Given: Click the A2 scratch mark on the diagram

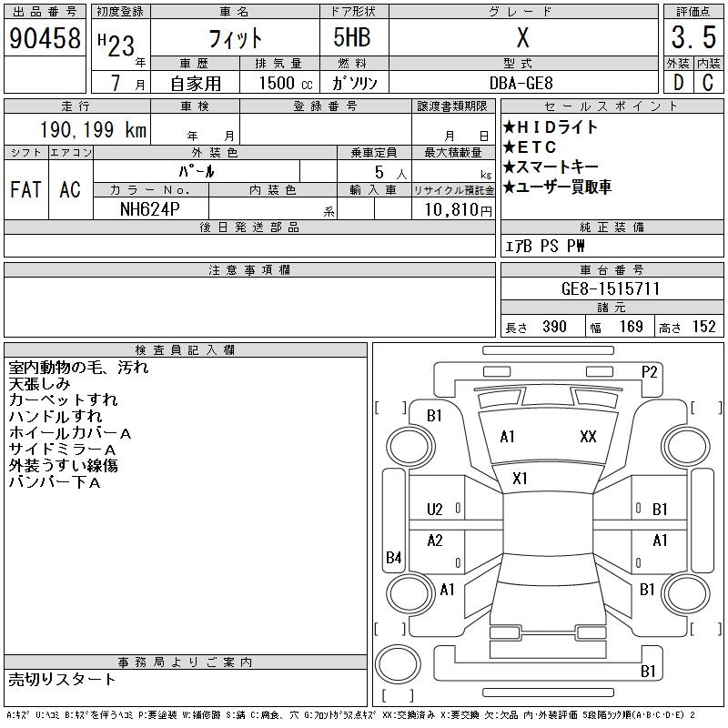Looking at the screenshot, I should [x=435, y=541].
